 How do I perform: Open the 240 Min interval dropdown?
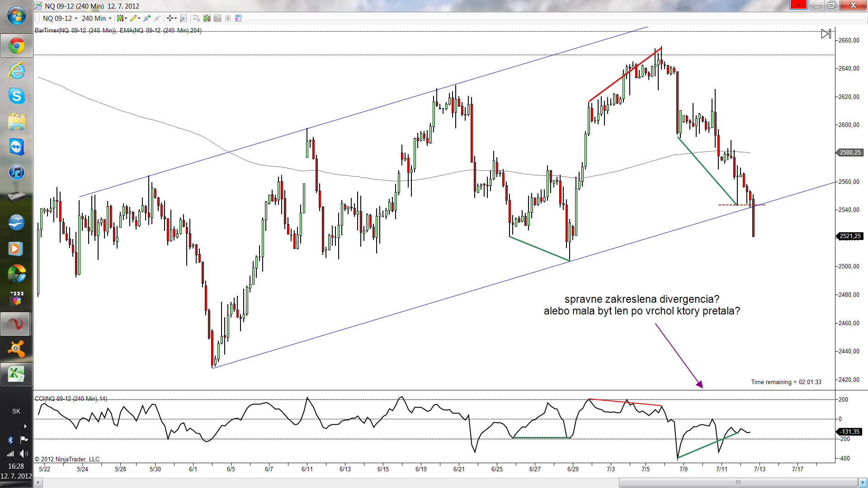click(96, 18)
